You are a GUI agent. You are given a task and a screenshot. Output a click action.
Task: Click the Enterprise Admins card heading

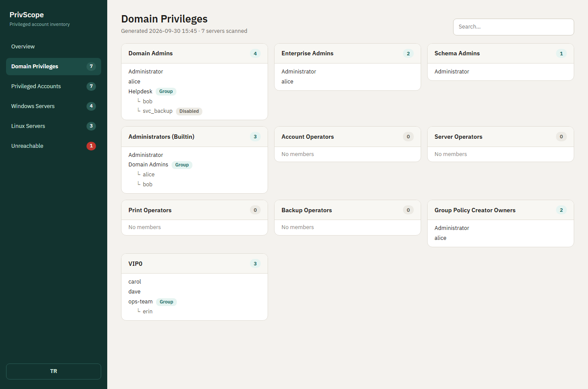click(307, 54)
